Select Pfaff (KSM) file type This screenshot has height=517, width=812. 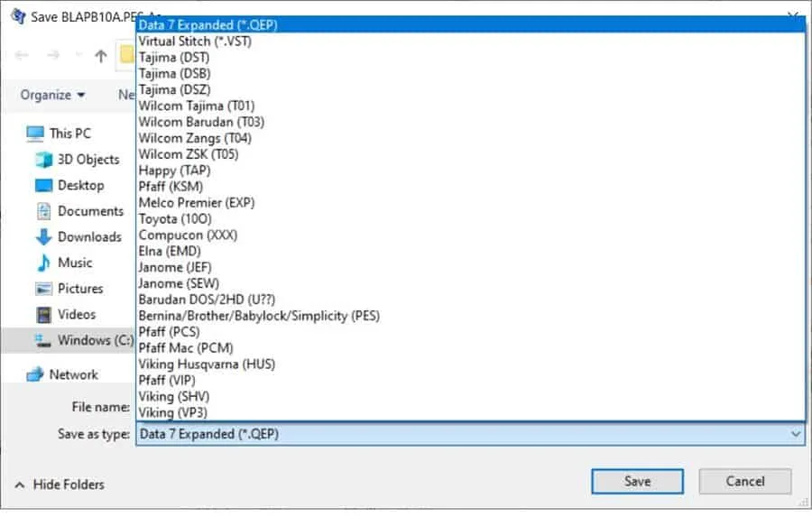point(470,187)
